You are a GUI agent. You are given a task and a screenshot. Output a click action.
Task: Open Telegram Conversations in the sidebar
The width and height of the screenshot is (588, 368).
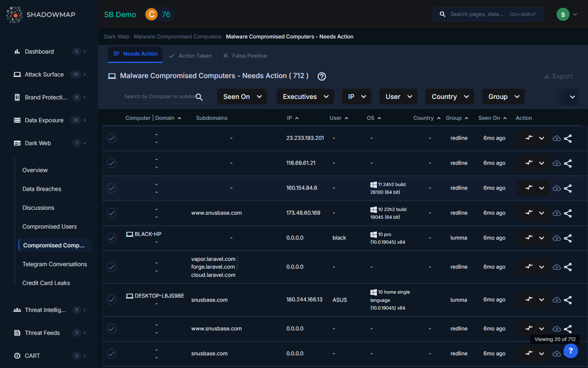coord(55,264)
